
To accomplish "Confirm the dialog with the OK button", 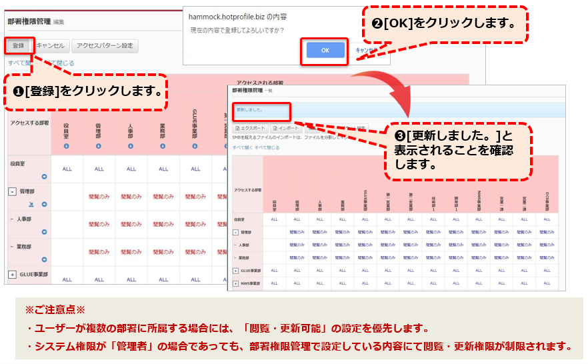I will pos(325,50).
